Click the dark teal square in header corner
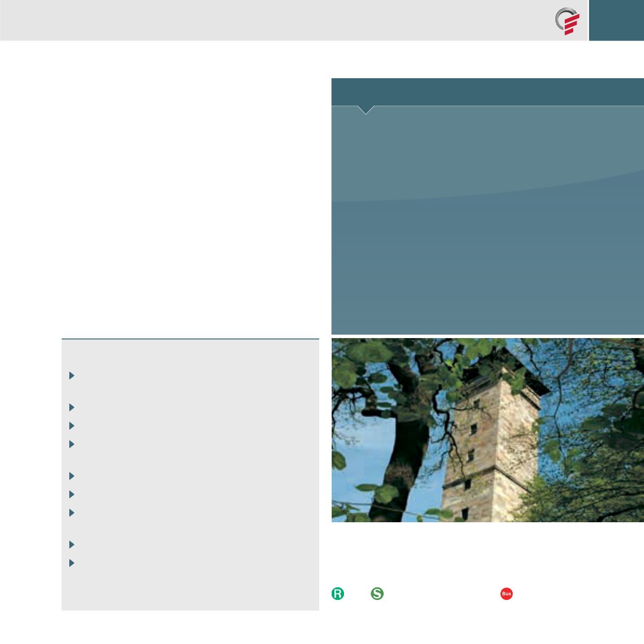Screen dimensions: 644x644 (616, 20)
